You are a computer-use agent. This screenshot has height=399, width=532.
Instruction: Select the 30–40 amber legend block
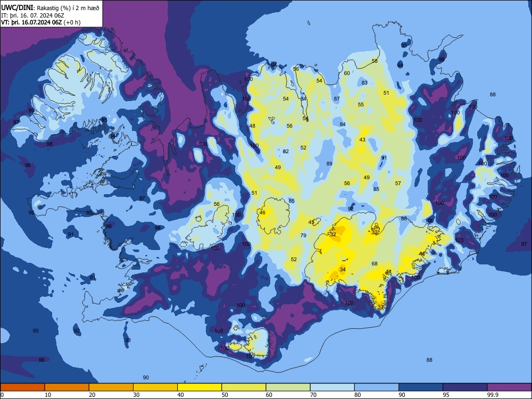[155, 387]
